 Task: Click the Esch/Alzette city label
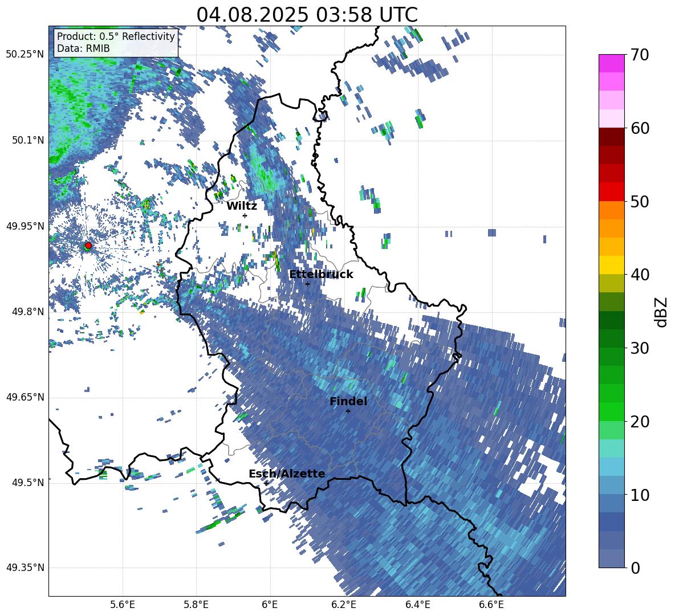[287, 474]
